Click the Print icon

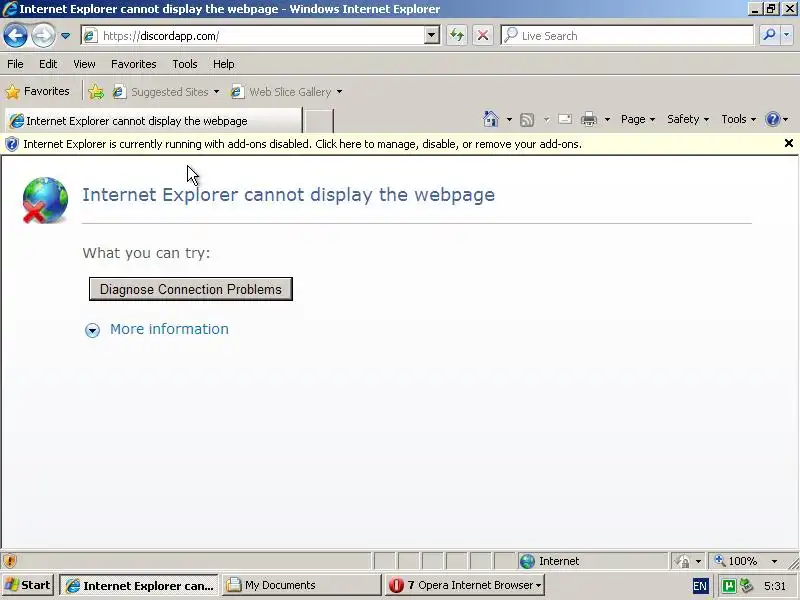[589, 119]
